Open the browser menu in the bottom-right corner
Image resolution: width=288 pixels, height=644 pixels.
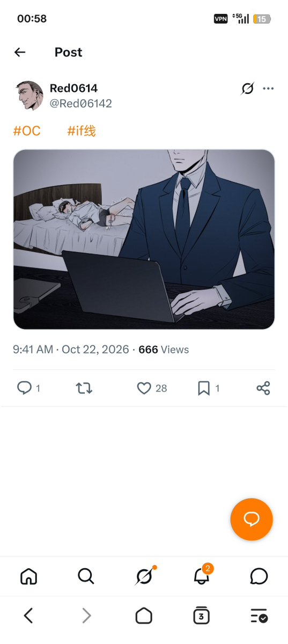(259, 616)
